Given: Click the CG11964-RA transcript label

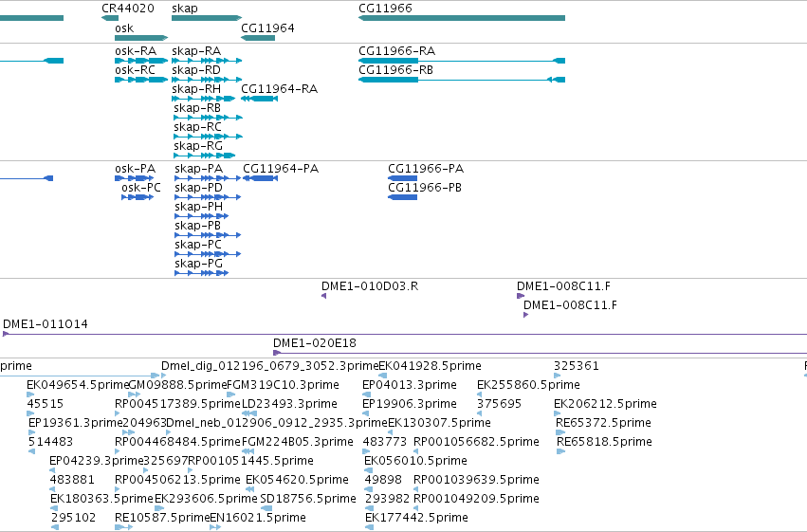Looking at the screenshot, I should click(x=280, y=89).
